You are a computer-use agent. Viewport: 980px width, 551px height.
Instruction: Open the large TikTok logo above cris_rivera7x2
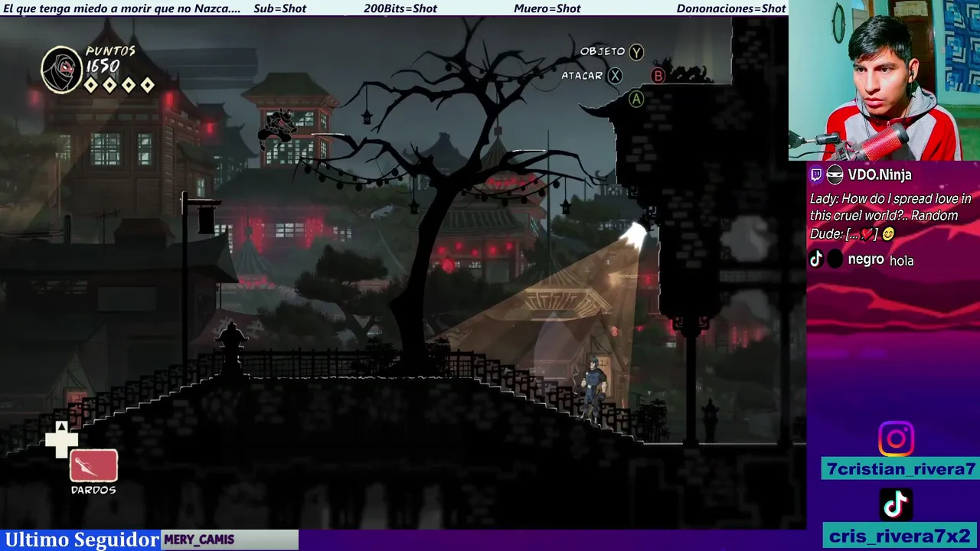pos(896,504)
